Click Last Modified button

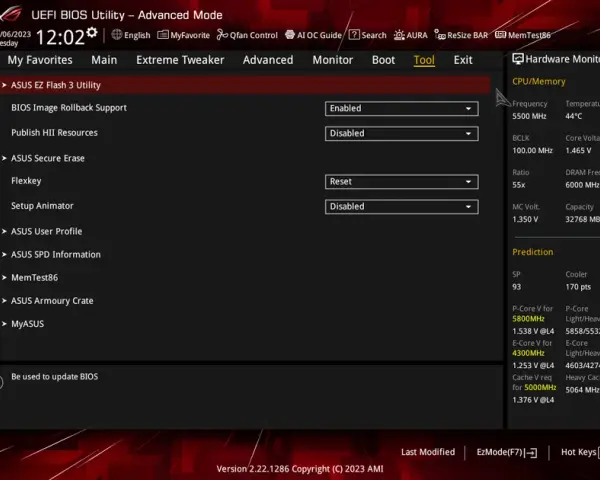coord(428,452)
